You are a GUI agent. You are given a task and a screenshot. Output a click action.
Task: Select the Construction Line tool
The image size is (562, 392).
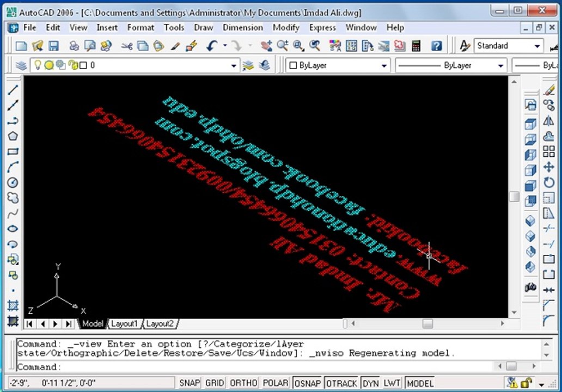pyautogui.click(x=13, y=105)
